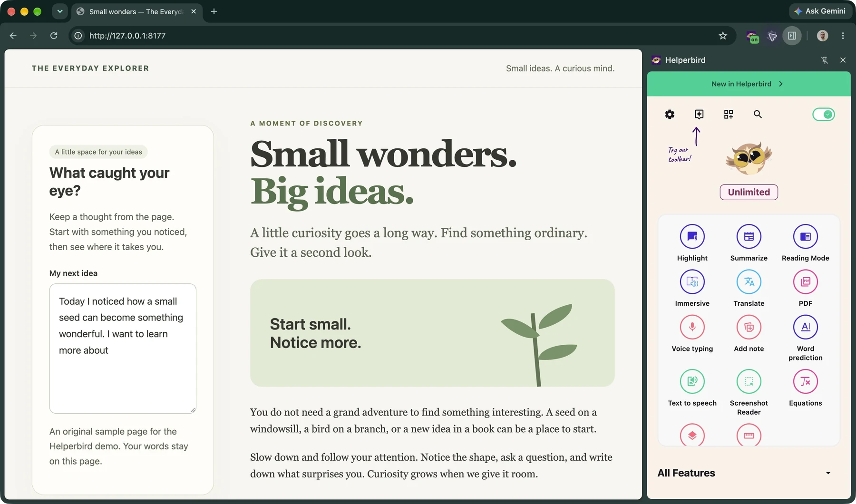Unpin the Helperbird side panel
The image size is (856, 504).
(x=825, y=60)
